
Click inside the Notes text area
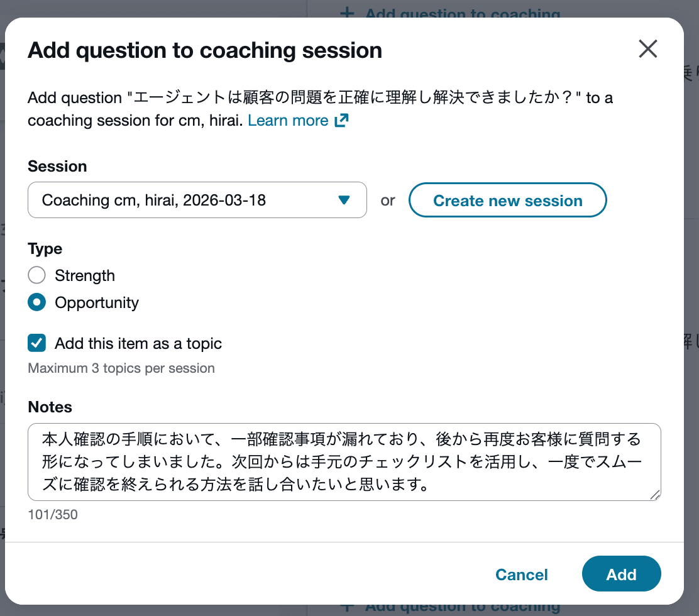click(343, 462)
